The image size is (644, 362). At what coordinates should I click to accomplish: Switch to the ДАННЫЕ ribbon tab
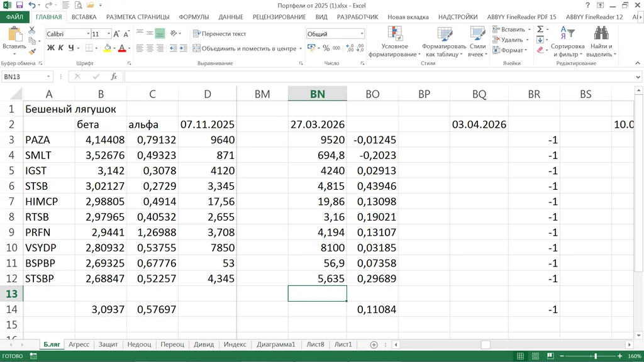(x=231, y=17)
